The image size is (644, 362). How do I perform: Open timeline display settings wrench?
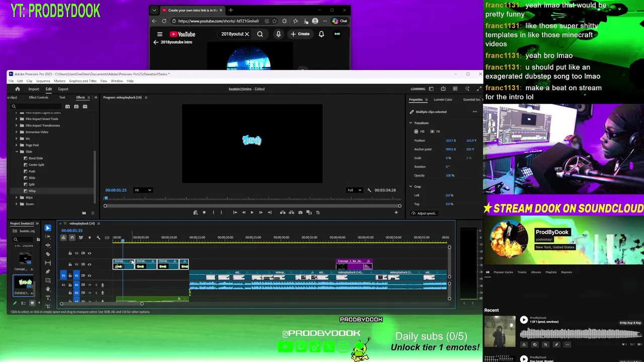point(99,237)
